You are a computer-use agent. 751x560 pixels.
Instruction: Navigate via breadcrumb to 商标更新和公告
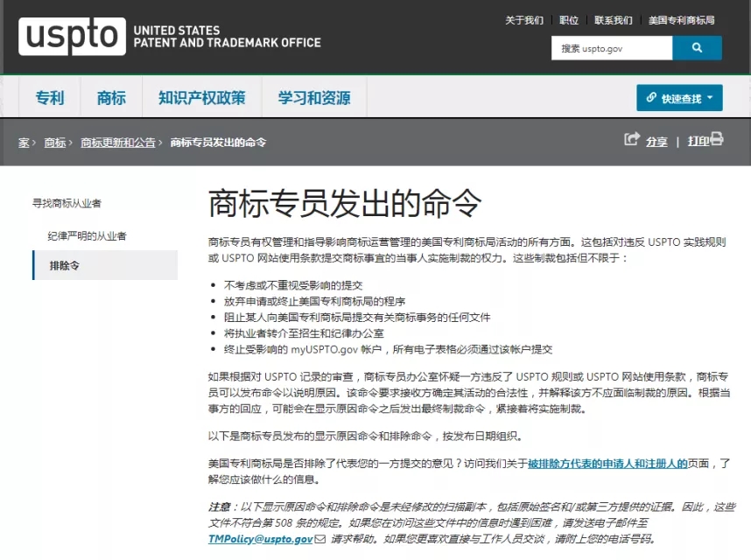117,142
